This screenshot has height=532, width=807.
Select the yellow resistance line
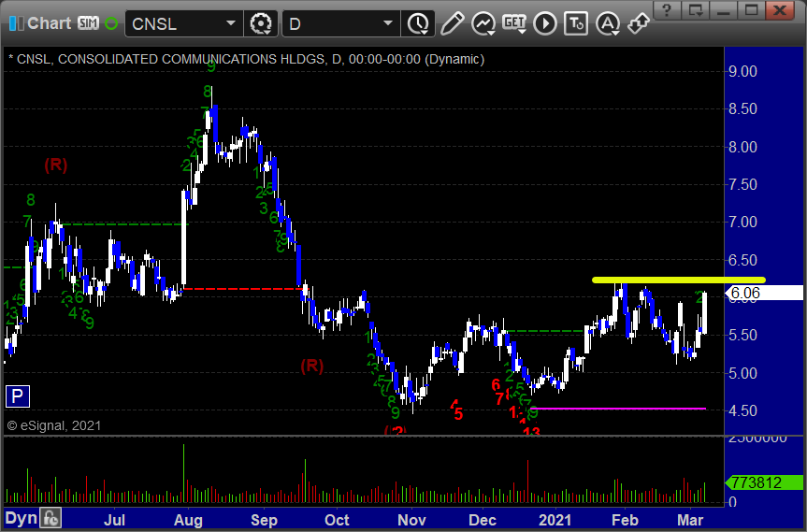coord(679,280)
